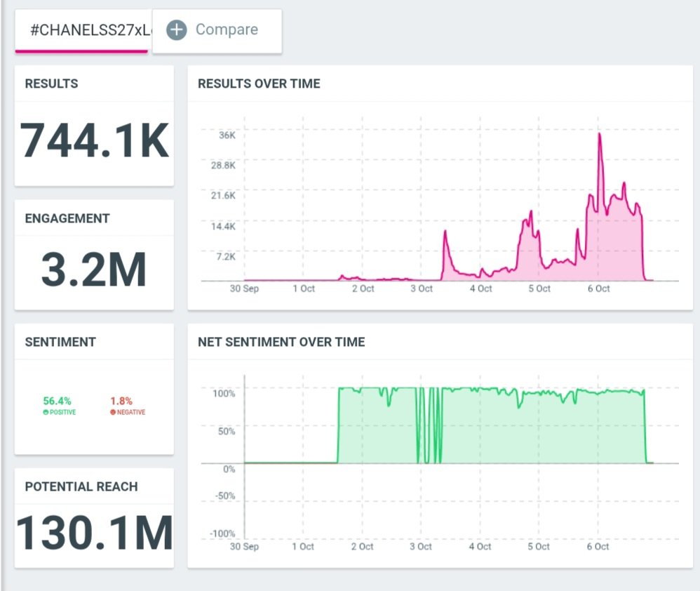Click the 28.8K axis label

[x=223, y=165]
